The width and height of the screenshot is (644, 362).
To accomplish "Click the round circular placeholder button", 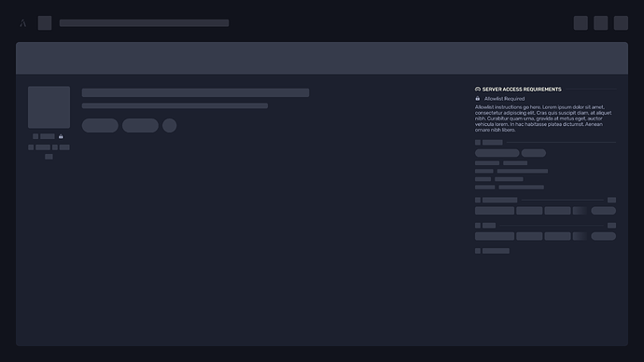I will [x=169, y=126].
